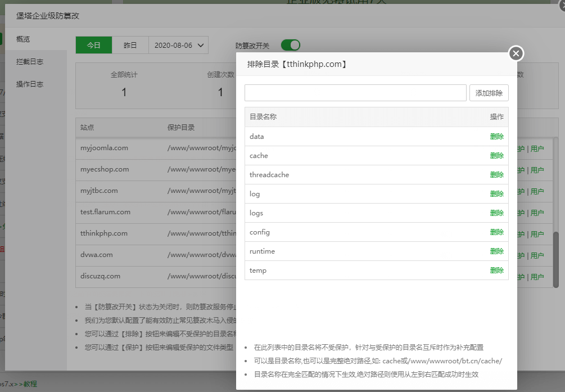This screenshot has height=392, width=565.
Task: Click the 用户 link for myjtbc.com
Action: point(537,191)
